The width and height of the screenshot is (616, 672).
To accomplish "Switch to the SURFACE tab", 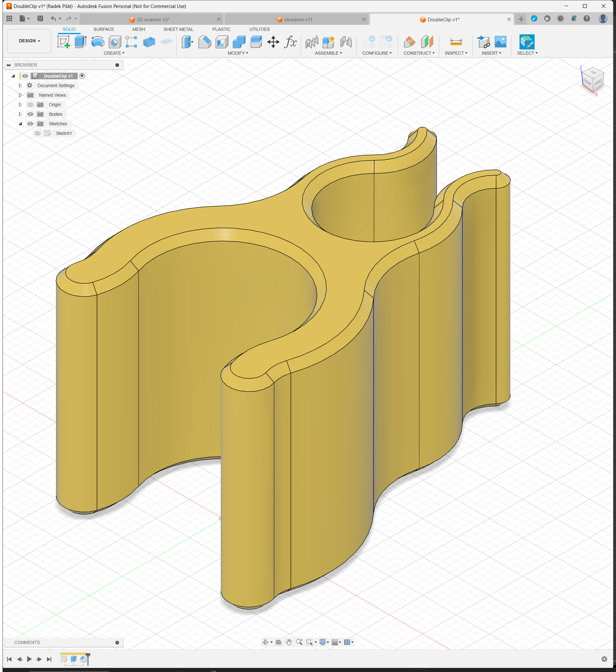I will [104, 29].
